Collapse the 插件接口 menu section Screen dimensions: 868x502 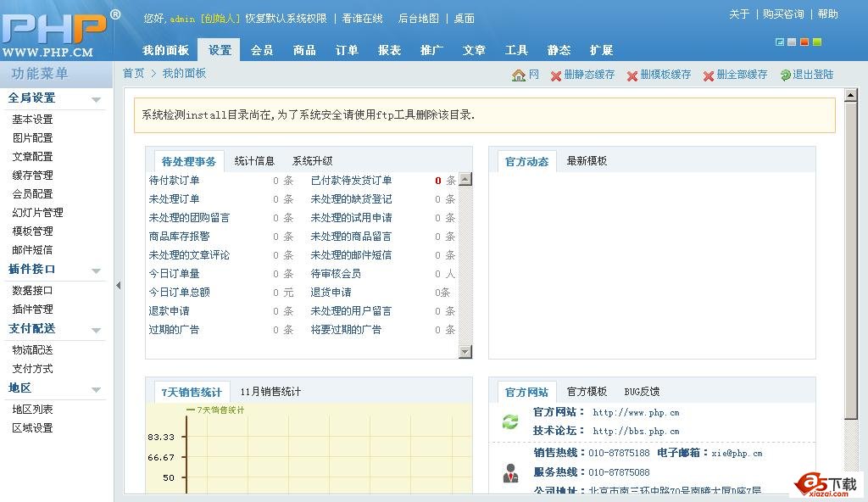[96, 271]
